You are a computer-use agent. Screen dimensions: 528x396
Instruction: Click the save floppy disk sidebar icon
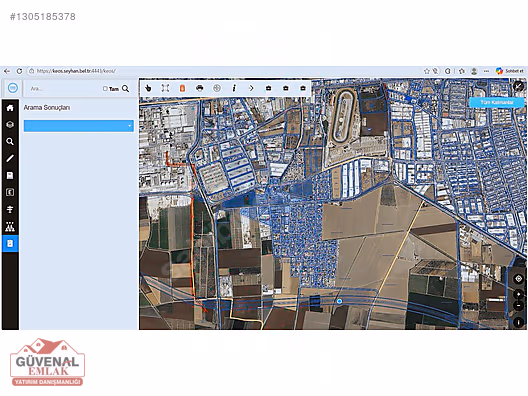coord(10,175)
